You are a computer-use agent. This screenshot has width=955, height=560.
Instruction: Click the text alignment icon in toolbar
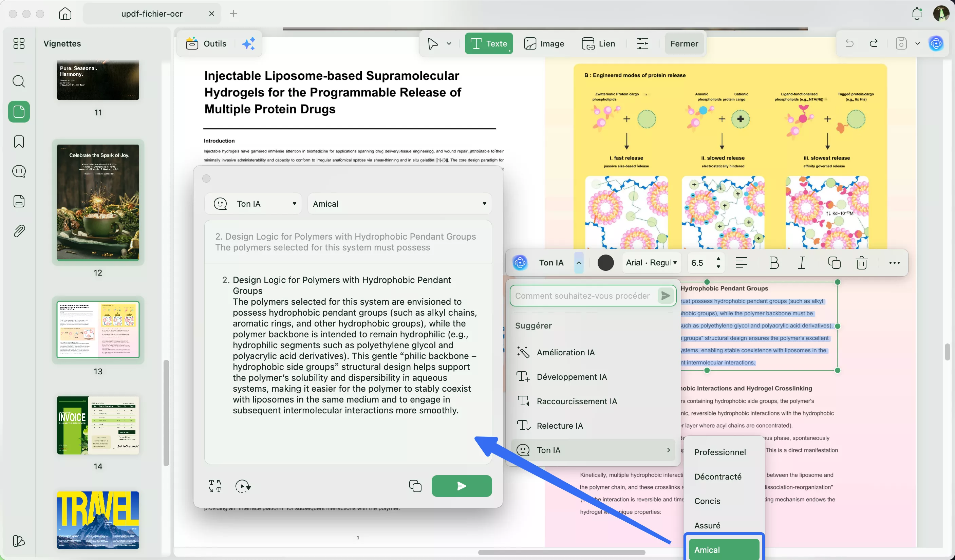pos(741,263)
